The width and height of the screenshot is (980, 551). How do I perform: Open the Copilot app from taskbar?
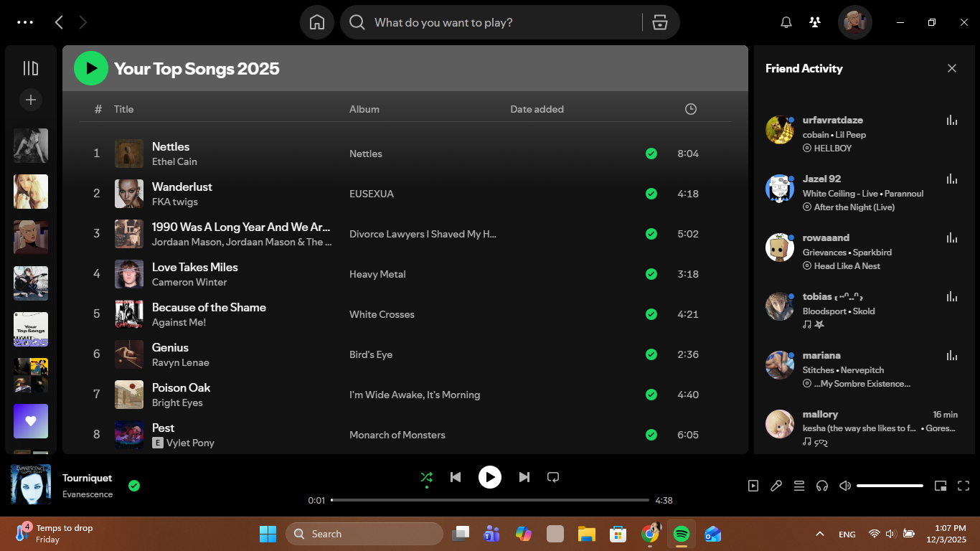(523, 534)
